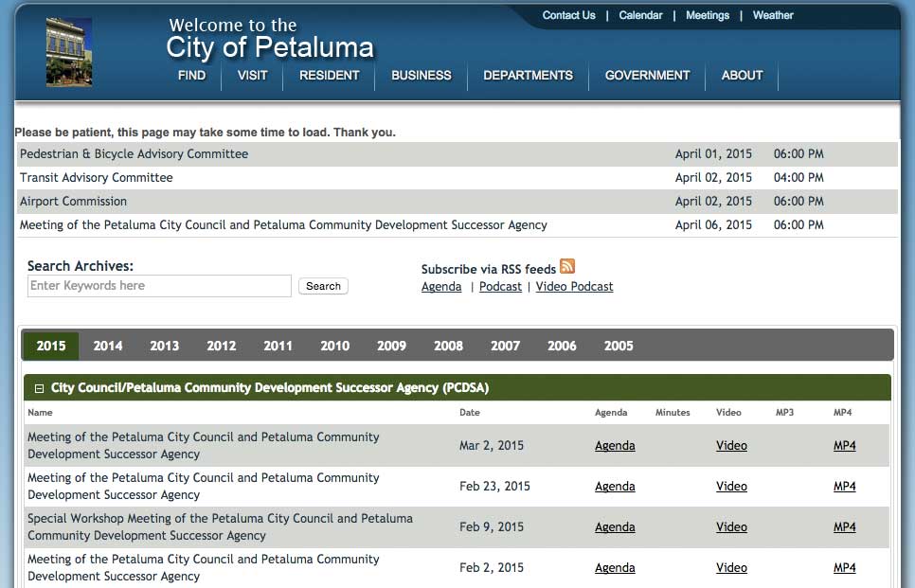Click the Airport Commission row
The height and width of the screenshot is (588, 915).
click(x=457, y=202)
